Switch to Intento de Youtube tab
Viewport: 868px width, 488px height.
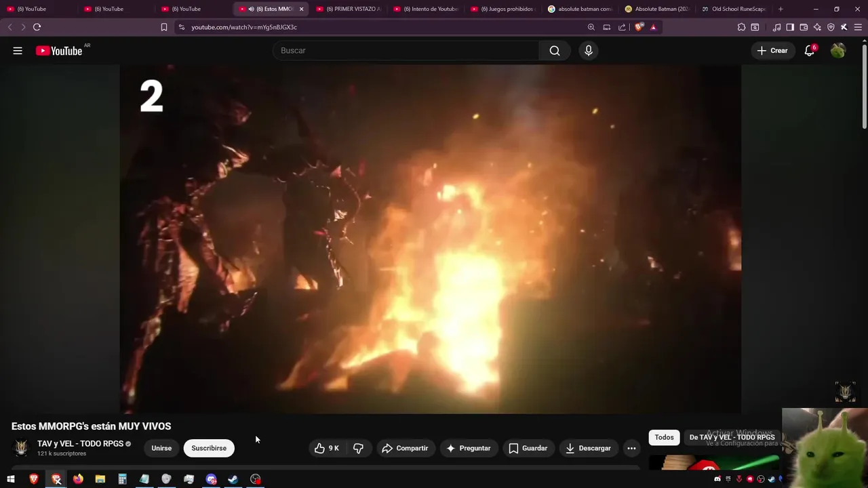pos(425,9)
